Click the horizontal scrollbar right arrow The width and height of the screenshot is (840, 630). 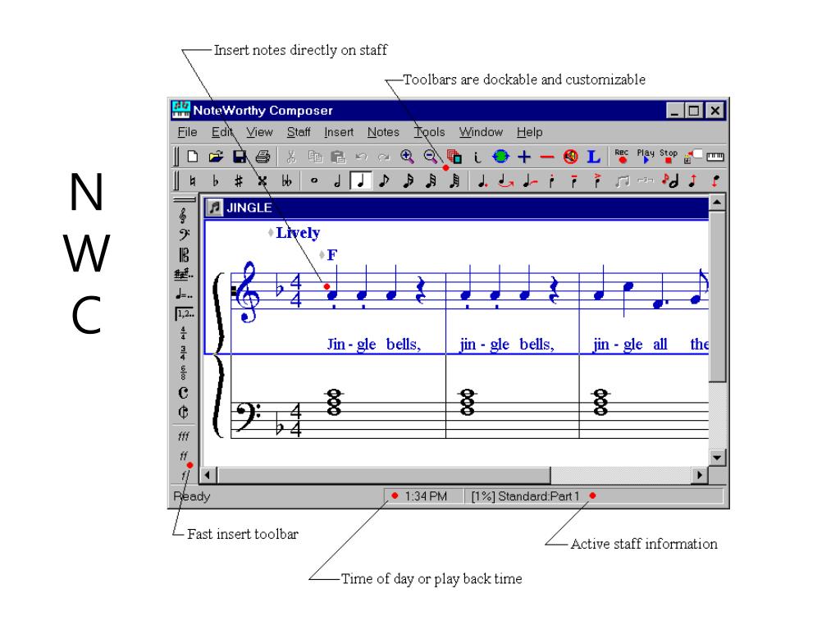point(699,475)
